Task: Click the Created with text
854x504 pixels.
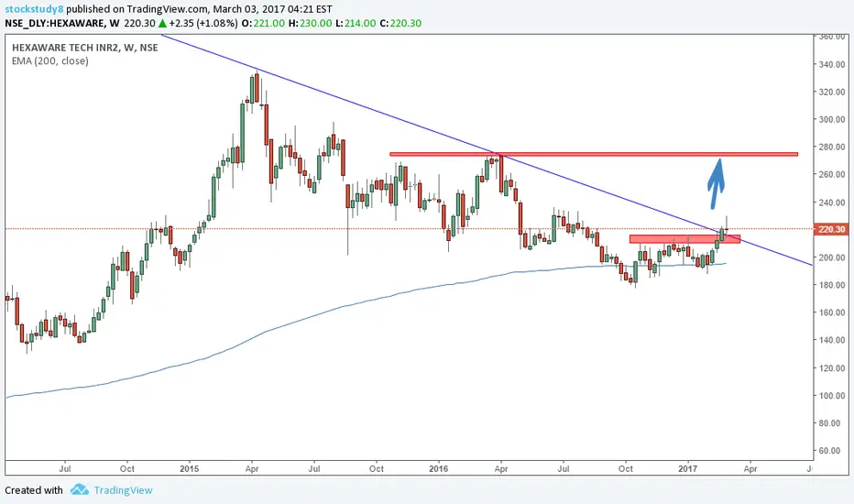Action: pyautogui.click(x=34, y=490)
